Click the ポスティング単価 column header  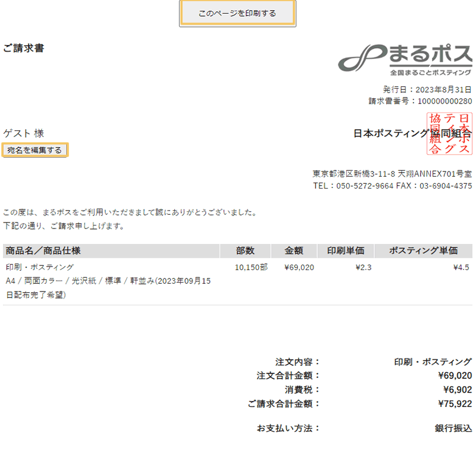(424, 250)
